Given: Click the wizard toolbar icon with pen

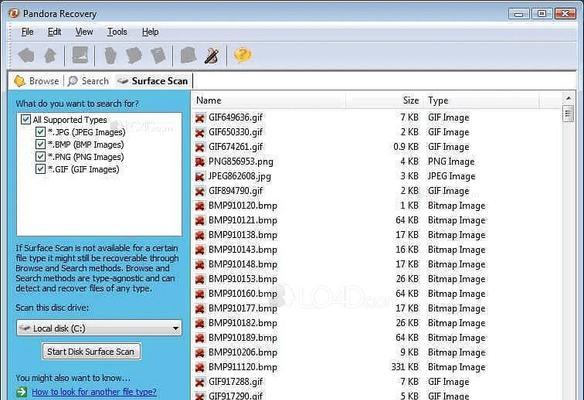Looking at the screenshot, I should click(x=212, y=56).
